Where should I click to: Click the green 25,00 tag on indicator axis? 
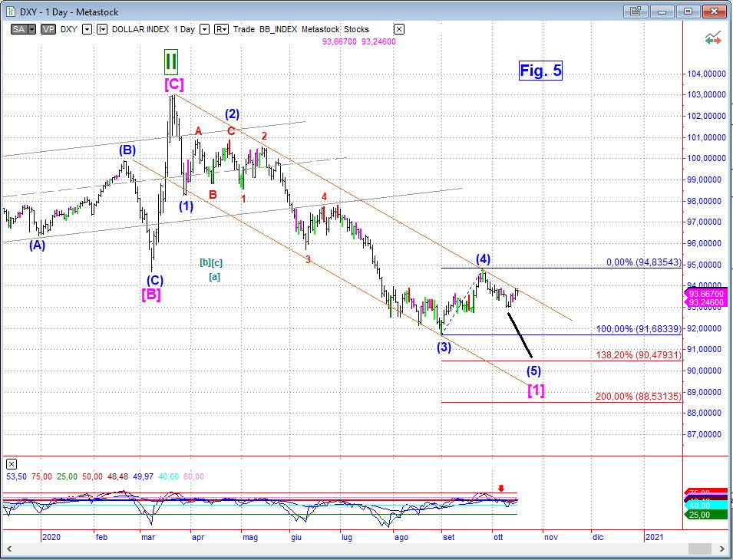click(706, 515)
